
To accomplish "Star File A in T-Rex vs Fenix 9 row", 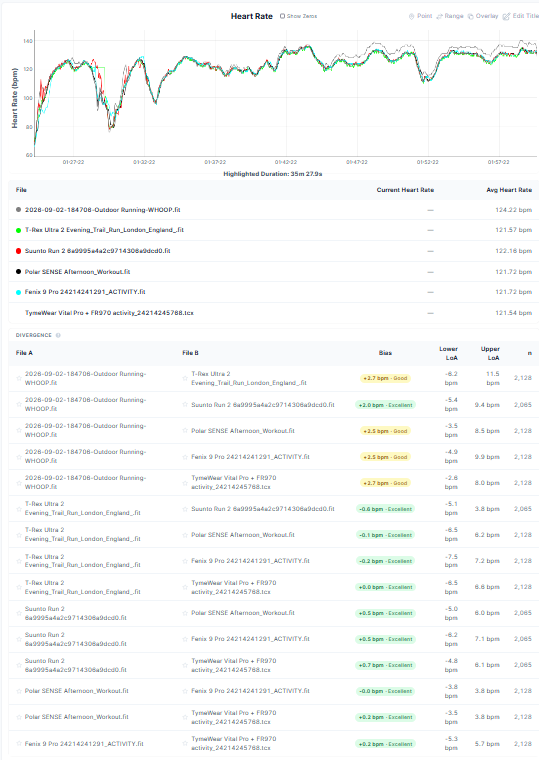I will 19,561.
